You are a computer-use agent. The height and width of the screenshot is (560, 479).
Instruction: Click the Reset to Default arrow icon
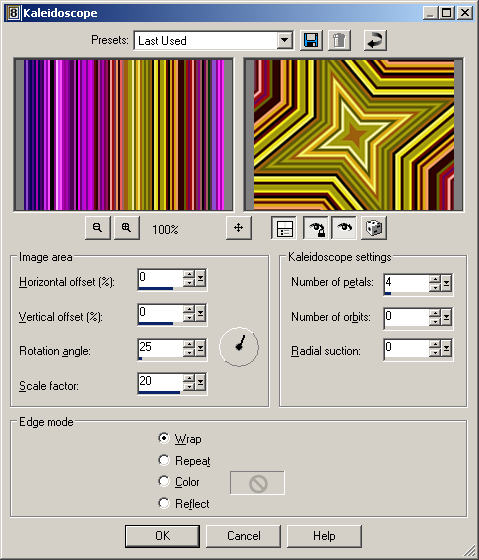375,40
